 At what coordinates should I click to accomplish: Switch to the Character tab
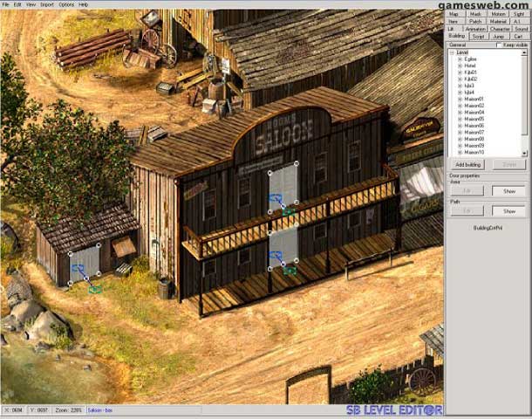click(500, 29)
